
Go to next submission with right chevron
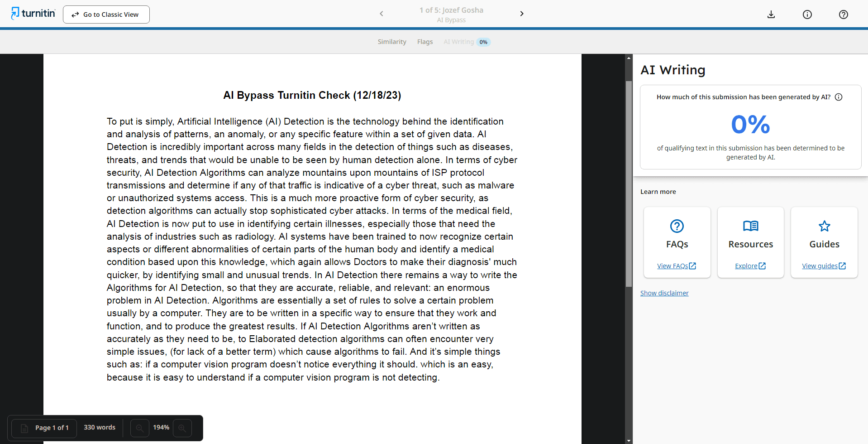522,14
